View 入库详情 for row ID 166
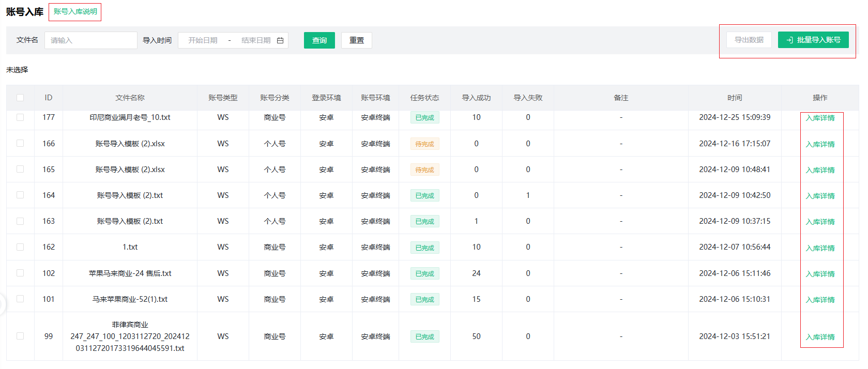 click(x=820, y=144)
